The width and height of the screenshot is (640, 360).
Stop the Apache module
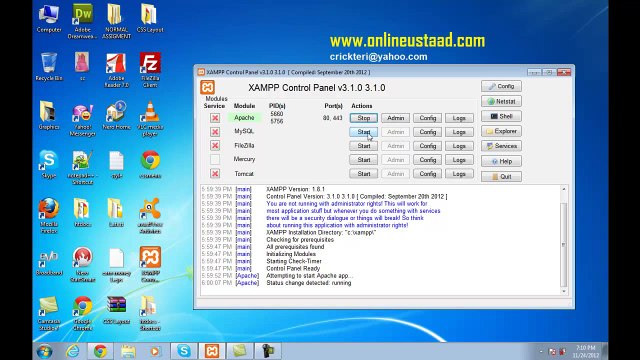(x=363, y=118)
